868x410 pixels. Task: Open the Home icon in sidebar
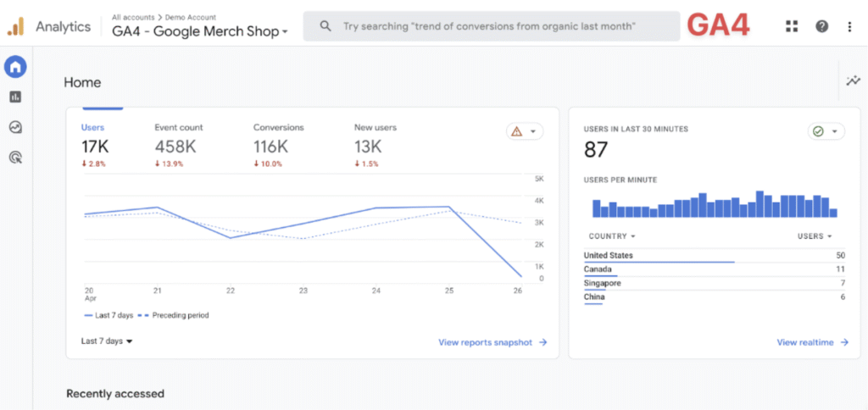tap(15, 67)
